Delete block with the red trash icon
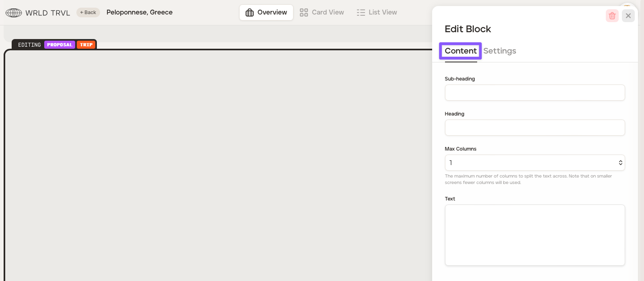The height and width of the screenshot is (281, 644). [612, 16]
